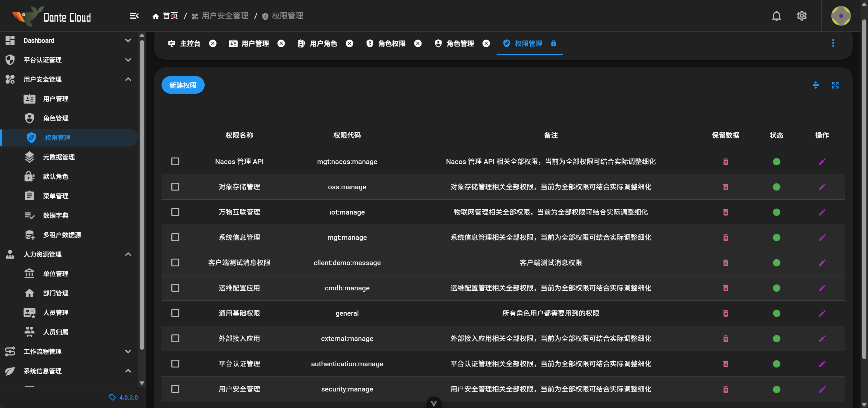Click the red delete icon in the general row
The image size is (868, 408).
(726, 313)
